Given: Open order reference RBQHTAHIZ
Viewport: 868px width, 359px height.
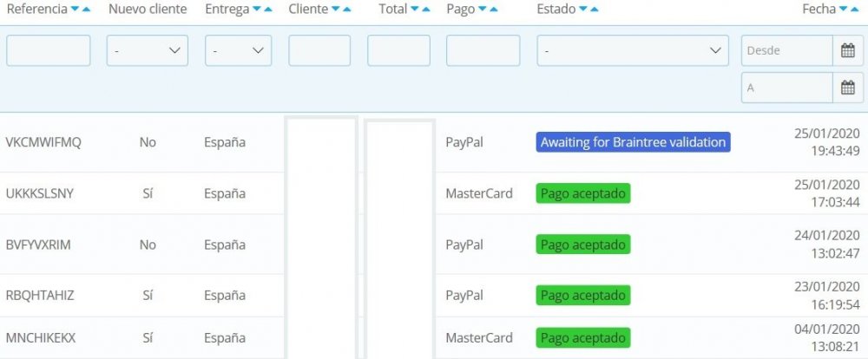Looking at the screenshot, I should pos(40,296).
